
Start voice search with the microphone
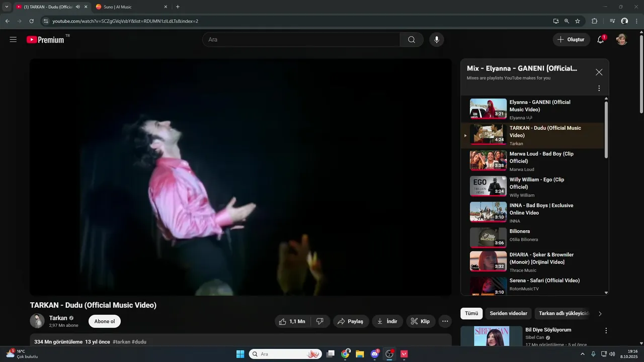coord(437,40)
